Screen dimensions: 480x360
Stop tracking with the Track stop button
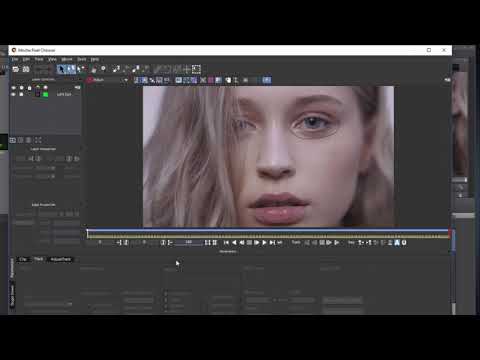click(322, 243)
